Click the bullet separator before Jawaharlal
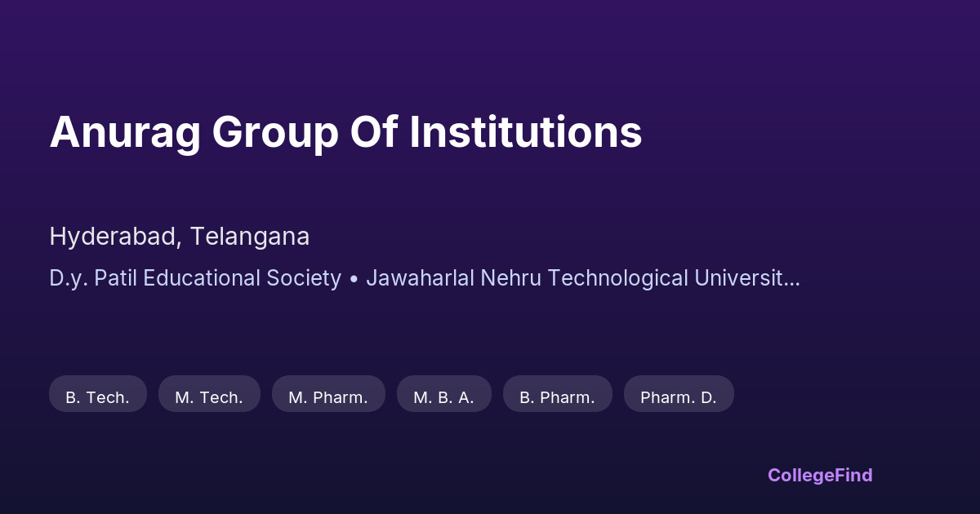This screenshot has height=514, width=980. click(x=354, y=278)
